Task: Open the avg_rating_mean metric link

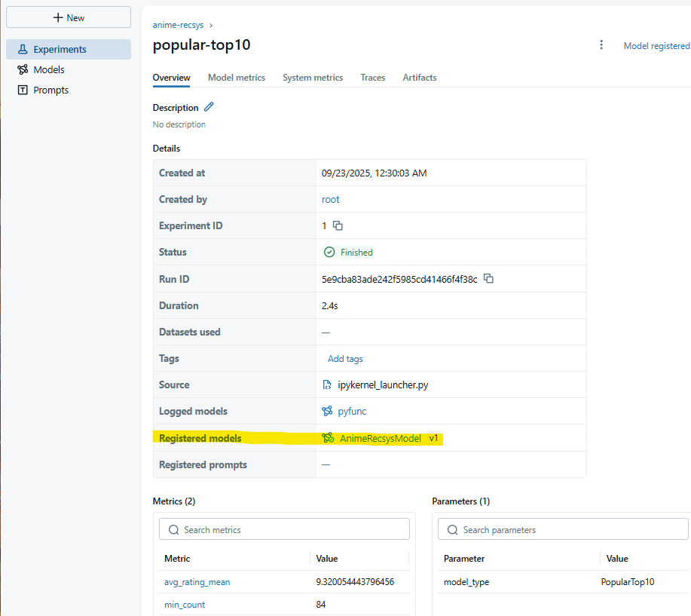Action: point(197,582)
